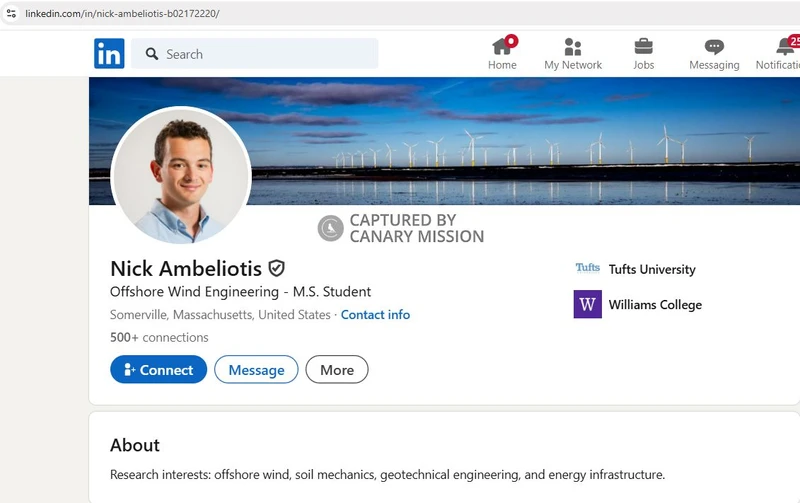Click the headline 'Offshore Wind Engineering - M.S. Student'
The height and width of the screenshot is (503, 800).
tap(240, 292)
